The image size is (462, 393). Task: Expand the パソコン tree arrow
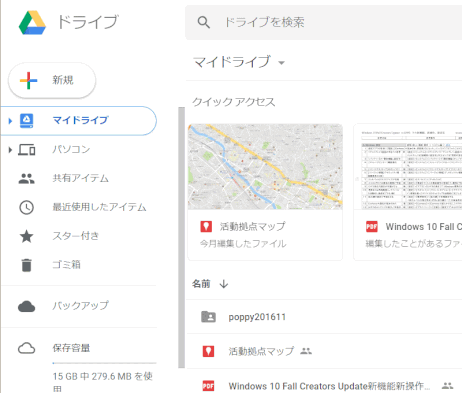(10, 150)
